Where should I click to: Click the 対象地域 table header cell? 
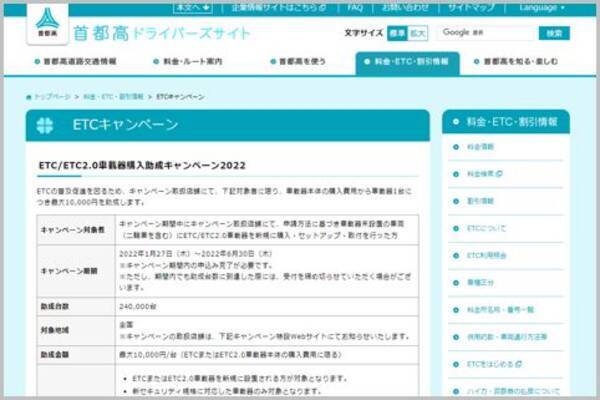point(76,331)
